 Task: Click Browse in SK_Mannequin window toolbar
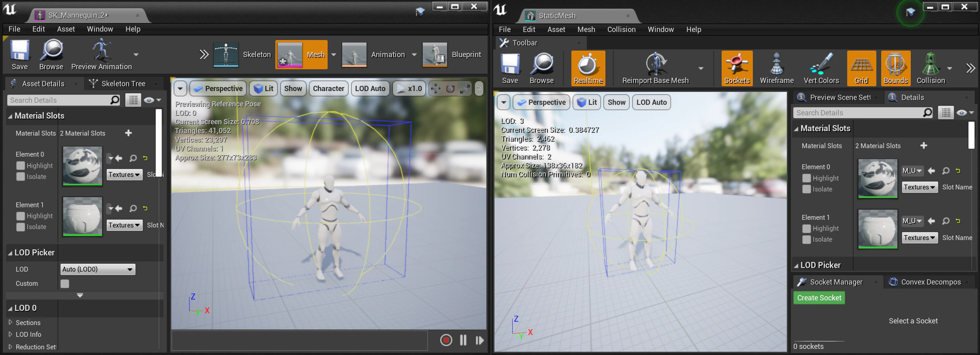pyautogui.click(x=51, y=55)
